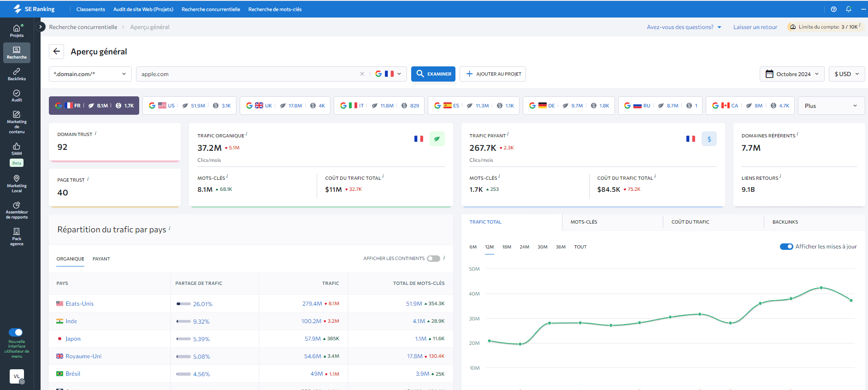This screenshot has width=868, height=390.
Task: Click Recherche concurrentielle breadcrumb link
Action: (x=83, y=27)
